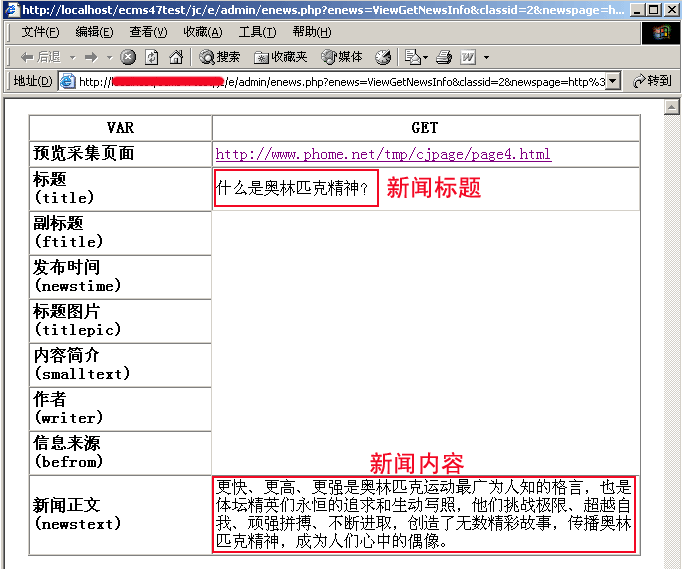This screenshot has width=682, height=569.
Task: Refresh the current page
Action: coord(151,57)
